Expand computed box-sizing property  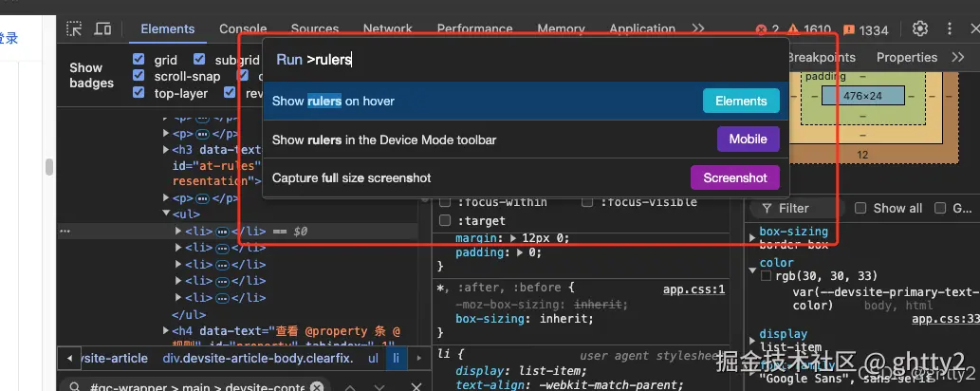click(752, 237)
